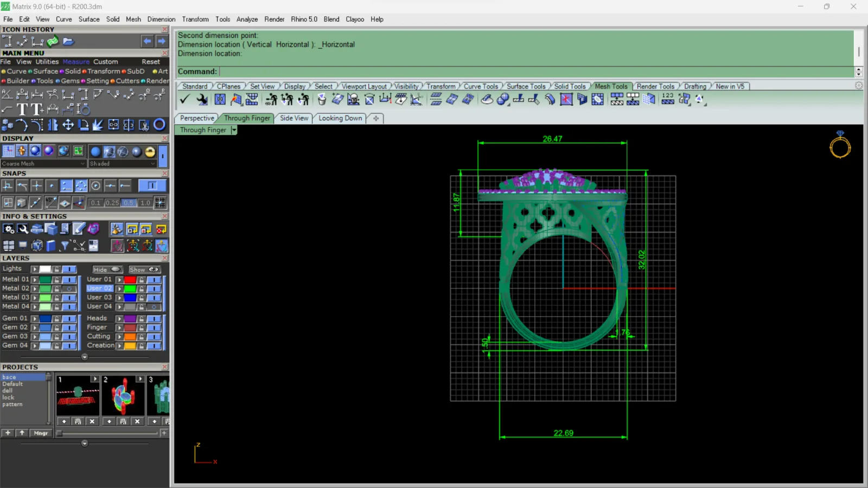Click the gold sphere display mode icon
The width and height of the screenshot is (868, 488).
pyautogui.click(x=150, y=151)
